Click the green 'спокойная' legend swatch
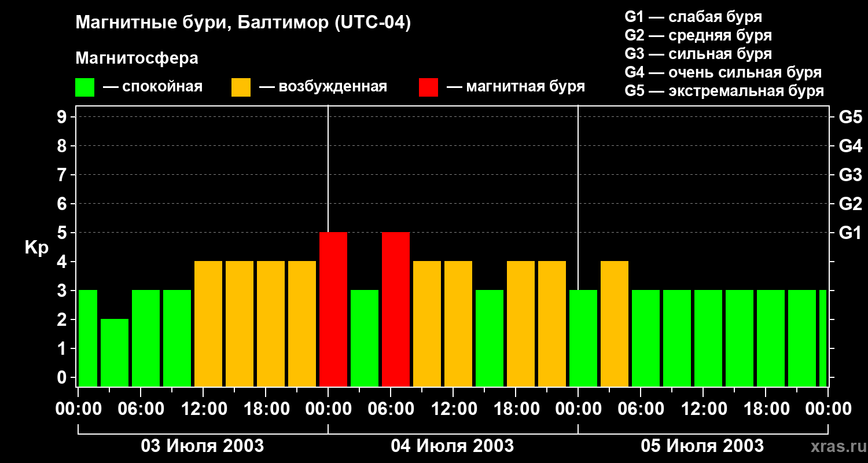This screenshot has width=868, height=463. pyautogui.click(x=84, y=87)
